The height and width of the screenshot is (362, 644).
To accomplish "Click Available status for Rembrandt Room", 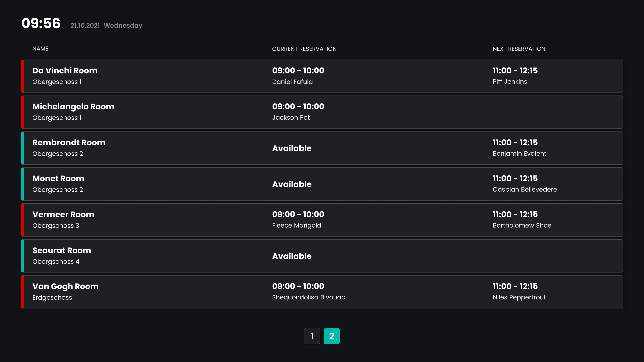I will click(x=292, y=148).
